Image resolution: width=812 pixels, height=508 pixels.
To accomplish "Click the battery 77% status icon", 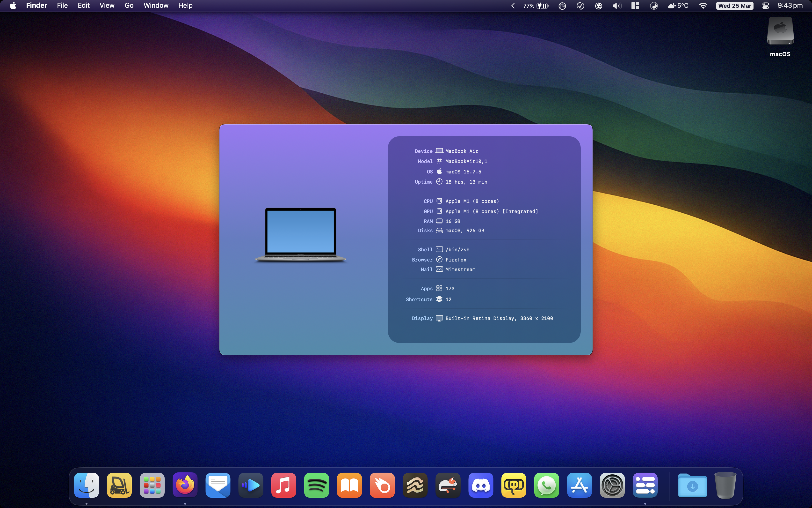I will pyautogui.click(x=536, y=6).
